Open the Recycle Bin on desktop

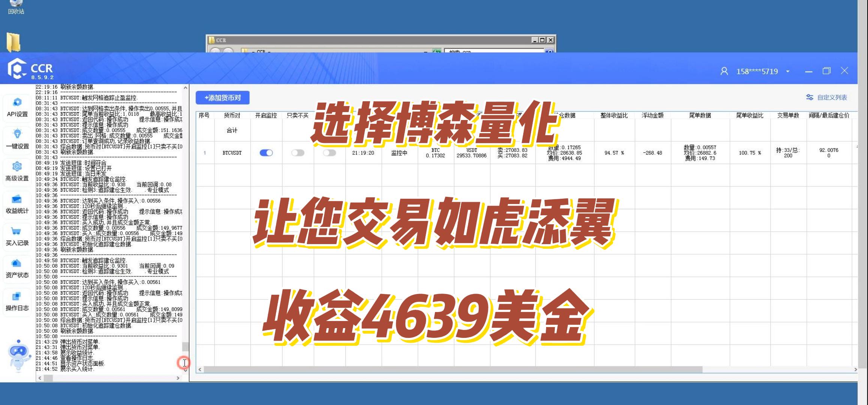(x=16, y=7)
